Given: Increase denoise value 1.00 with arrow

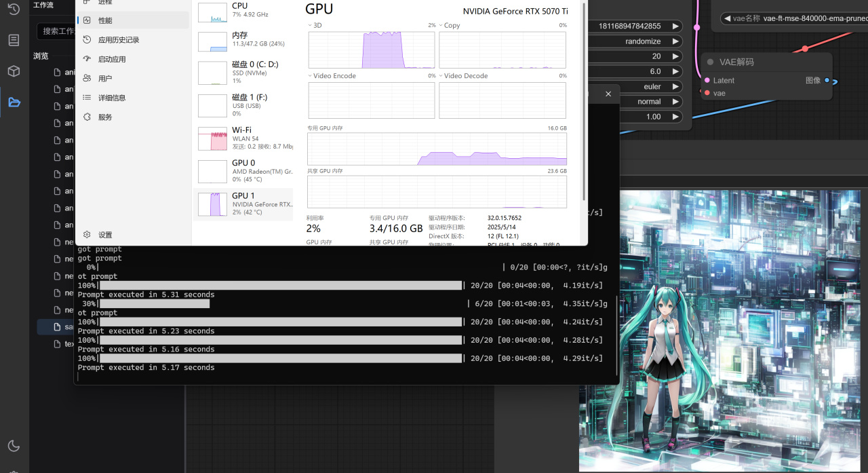Looking at the screenshot, I should click(675, 116).
